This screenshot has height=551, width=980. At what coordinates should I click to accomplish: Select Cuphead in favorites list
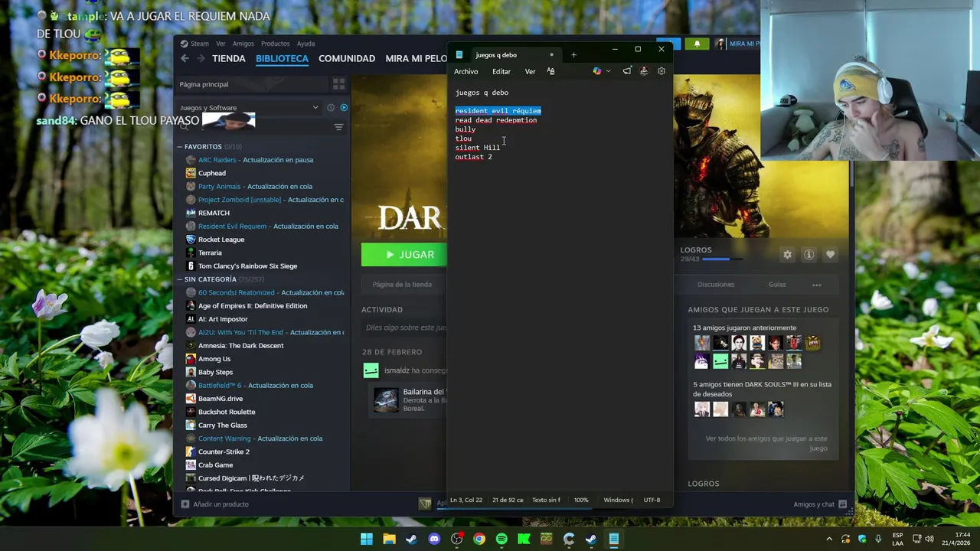[212, 173]
